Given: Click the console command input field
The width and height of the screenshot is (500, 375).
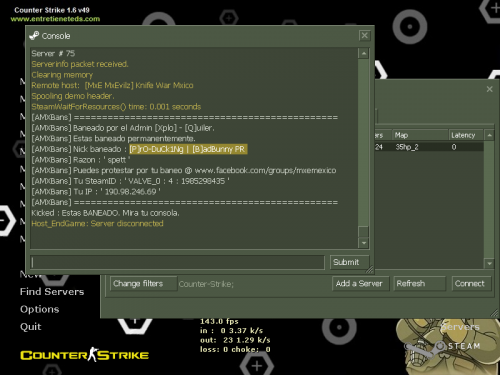Looking at the screenshot, I should point(177,262).
